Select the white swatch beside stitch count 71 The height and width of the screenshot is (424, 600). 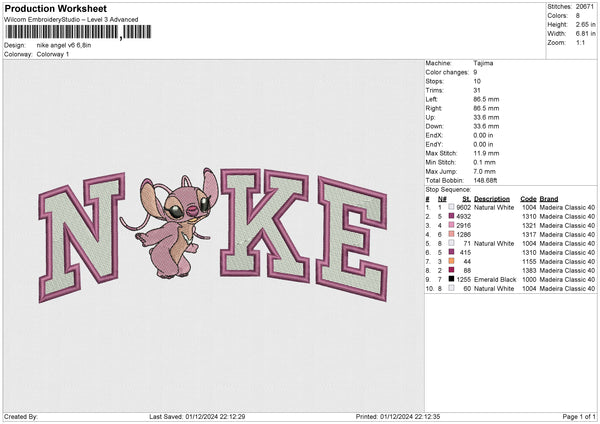tap(452, 243)
